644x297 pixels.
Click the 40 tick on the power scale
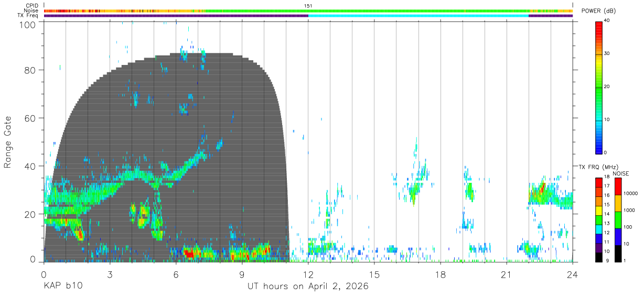pos(607,20)
